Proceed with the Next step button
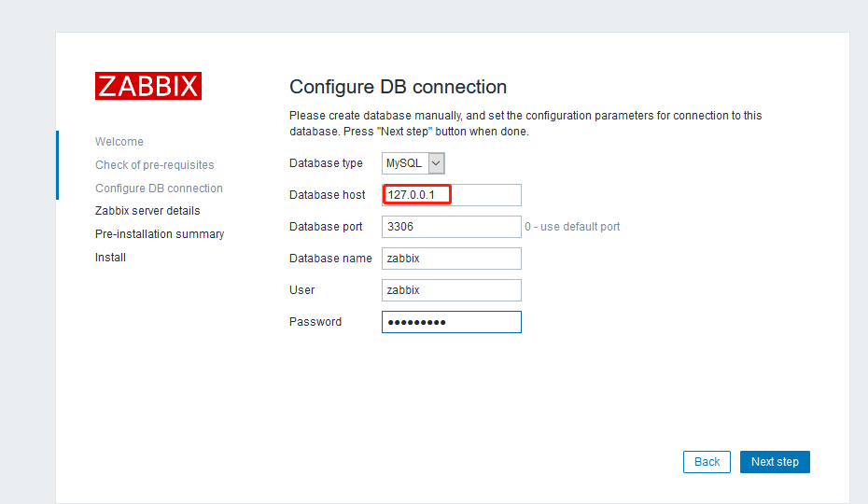This screenshot has height=504, width=868. coord(775,462)
